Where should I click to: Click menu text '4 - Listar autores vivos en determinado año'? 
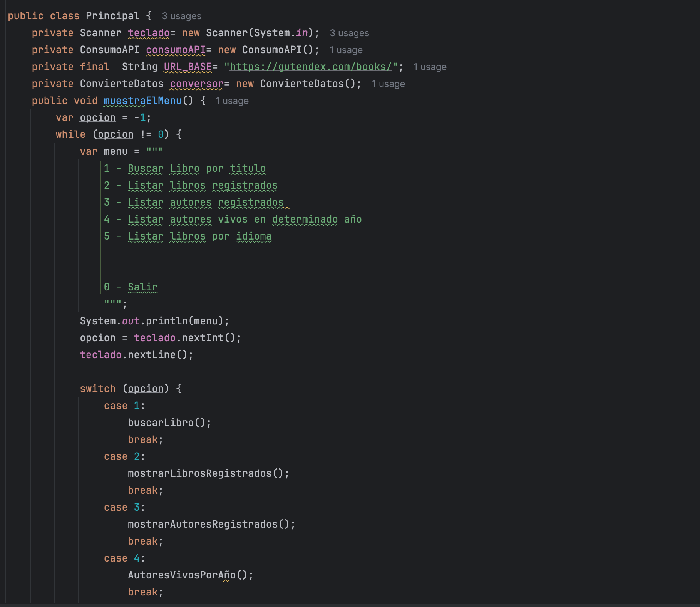tap(233, 219)
